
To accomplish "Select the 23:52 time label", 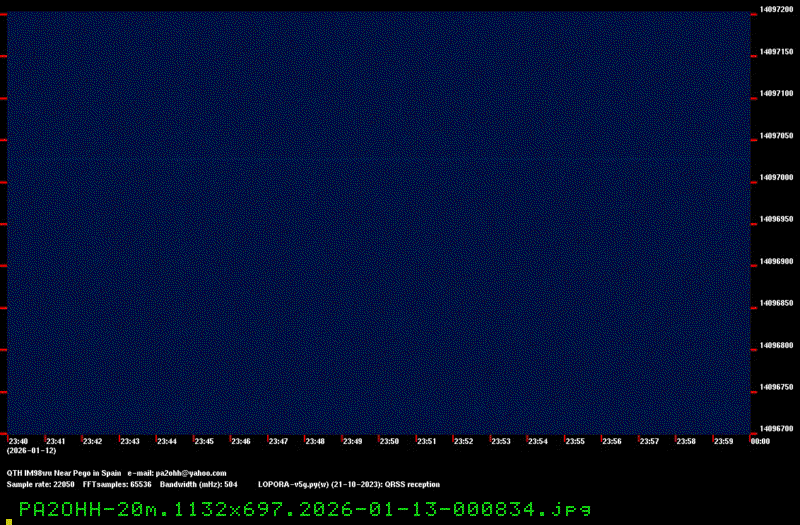I will coord(463,441).
